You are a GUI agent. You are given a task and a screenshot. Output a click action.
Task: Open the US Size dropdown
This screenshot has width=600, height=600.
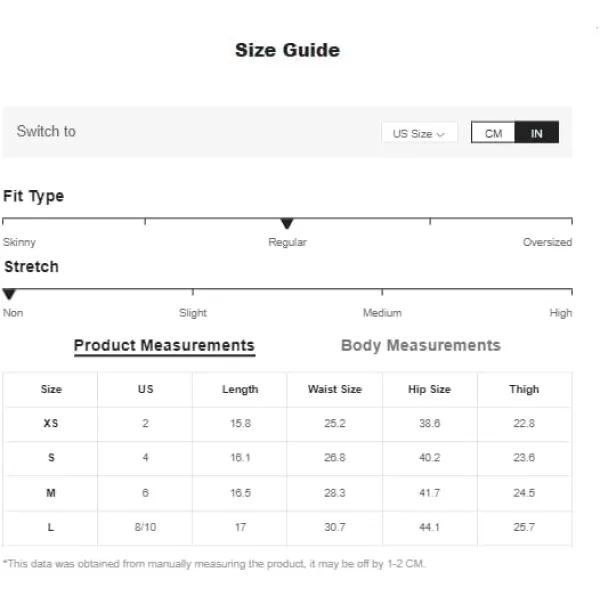419,133
